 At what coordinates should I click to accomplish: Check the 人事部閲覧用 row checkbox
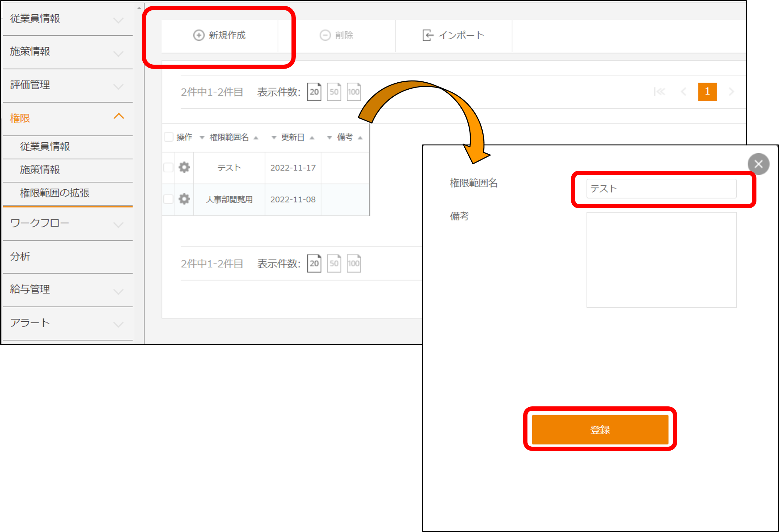pyautogui.click(x=168, y=199)
